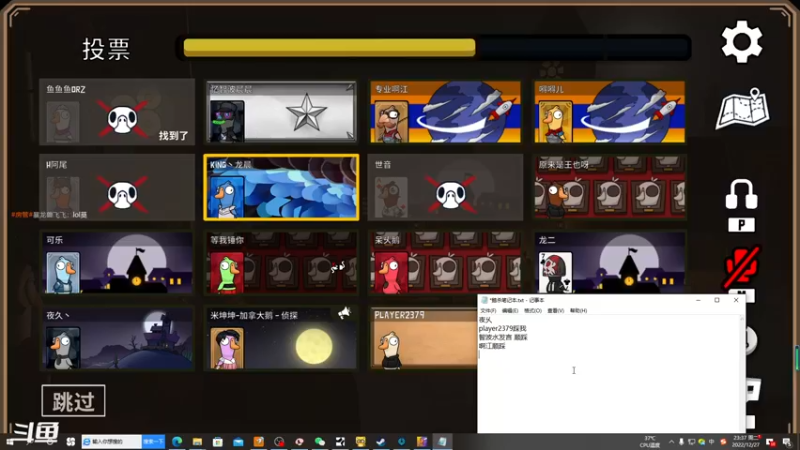Vote for player 等我锤你
800x450 pixels.
(x=281, y=263)
